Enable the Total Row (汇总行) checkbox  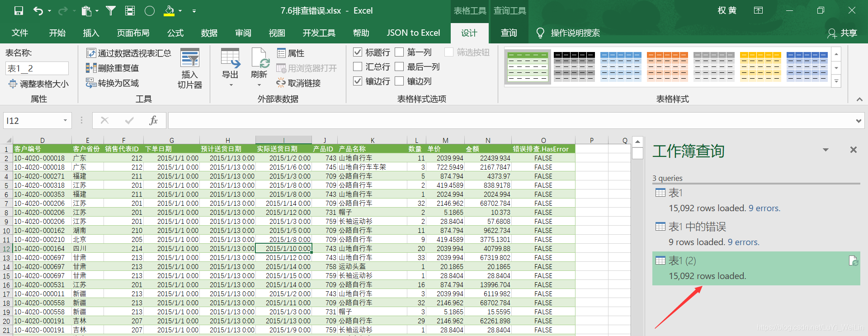click(x=358, y=67)
